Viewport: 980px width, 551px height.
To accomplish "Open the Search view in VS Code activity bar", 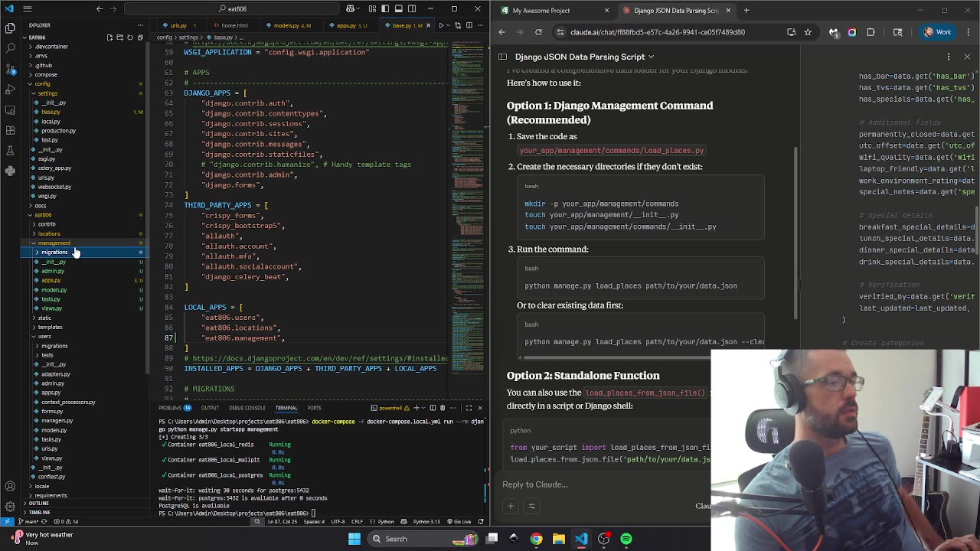I will tap(10, 47).
